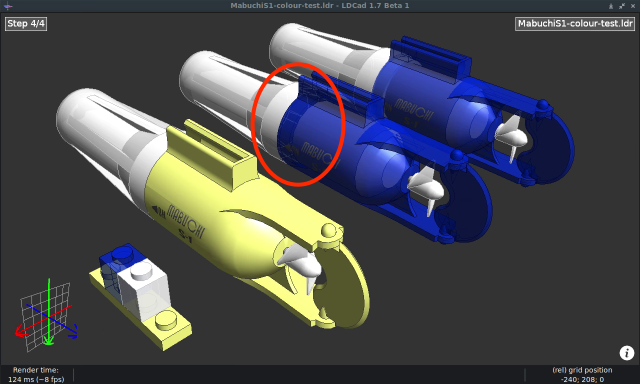Click the window title bar text
The width and height of the screenshot is (640, 384).
click(320, 6)
